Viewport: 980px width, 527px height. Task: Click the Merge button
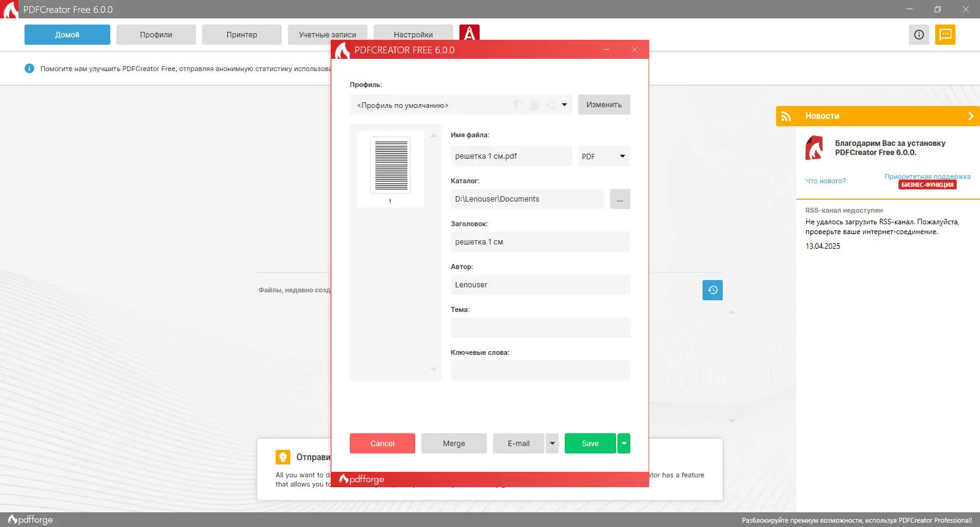coord(454,443)
